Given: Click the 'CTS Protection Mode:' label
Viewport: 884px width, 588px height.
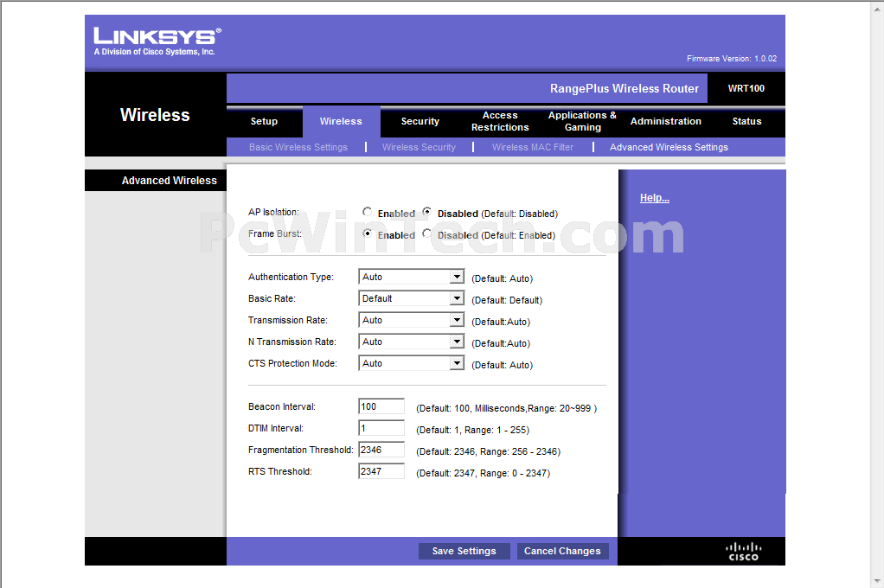Looking at the screenshot, I should 292,363.
